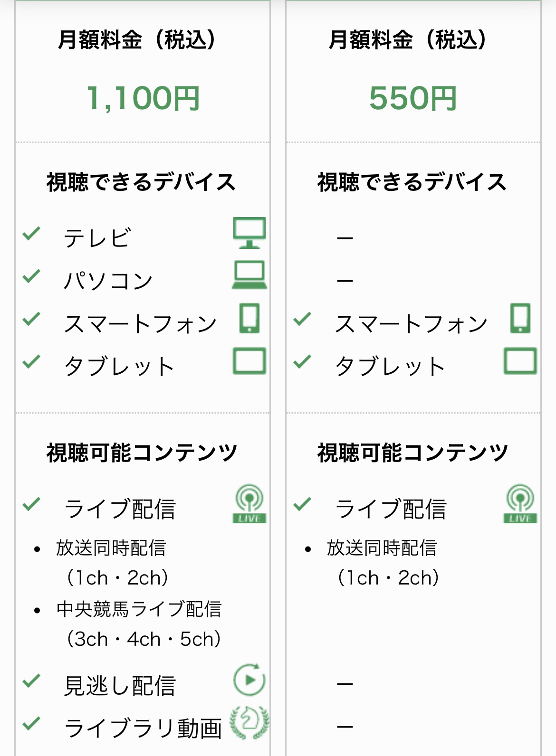
Task: Click the TV icon beside テレビ
Action: tap(249, 233)
